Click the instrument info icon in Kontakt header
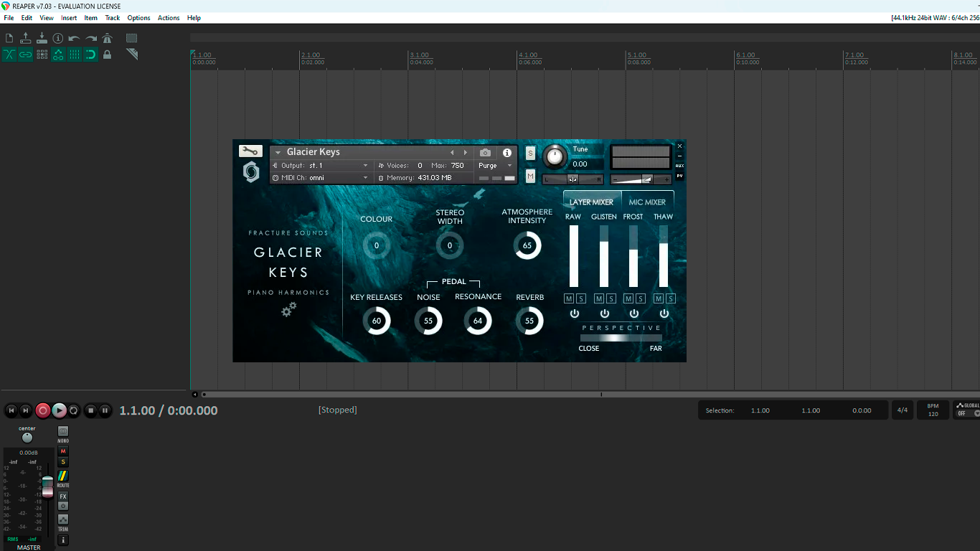Viewport: 980px width, 551px height. pyautogui.click(x=507, y=153)
